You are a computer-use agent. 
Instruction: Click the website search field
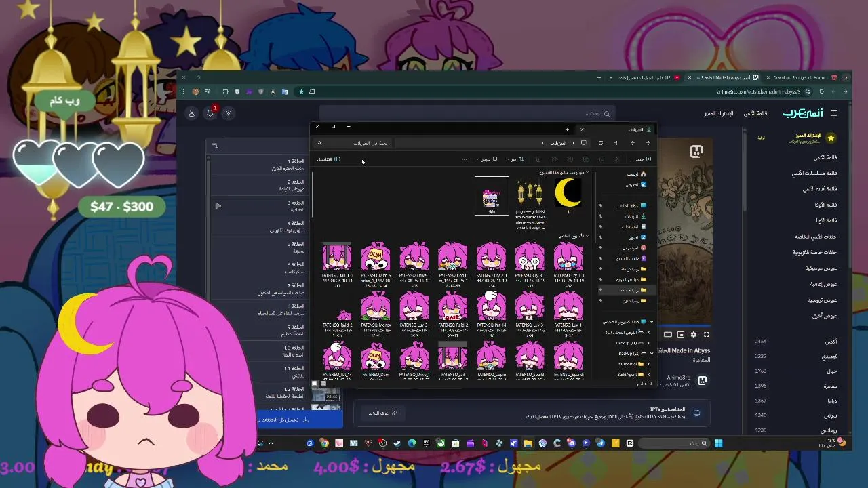(467, 113)
